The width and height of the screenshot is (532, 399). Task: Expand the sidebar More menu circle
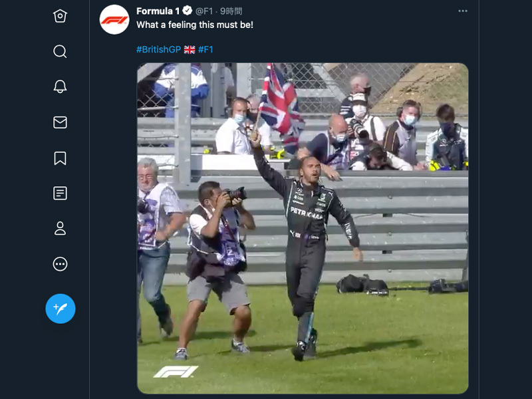[x=60, y=264]
